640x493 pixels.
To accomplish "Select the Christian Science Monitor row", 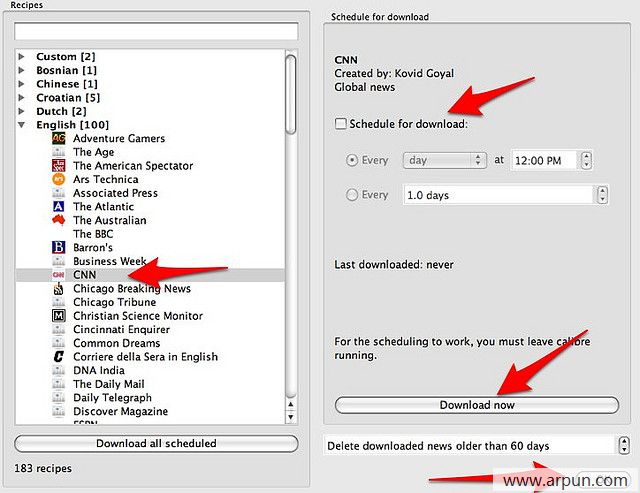I will [x=150, y=315].
